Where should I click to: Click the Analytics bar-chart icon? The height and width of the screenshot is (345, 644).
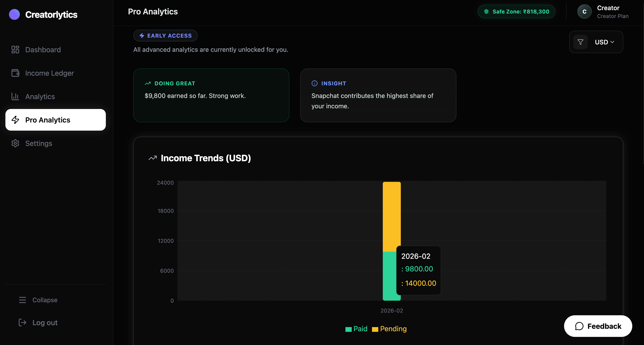click(15, 97)
